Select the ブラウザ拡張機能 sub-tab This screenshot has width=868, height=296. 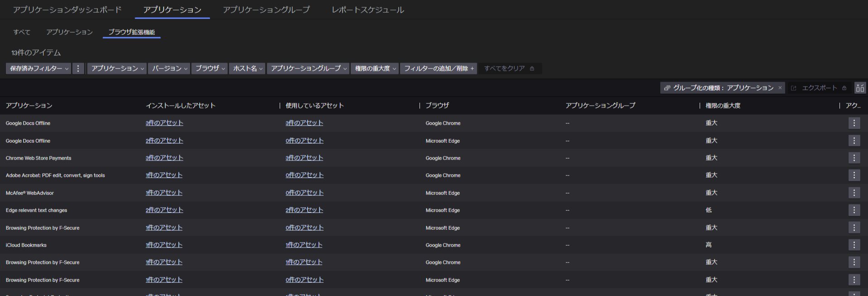click(132, 32)
